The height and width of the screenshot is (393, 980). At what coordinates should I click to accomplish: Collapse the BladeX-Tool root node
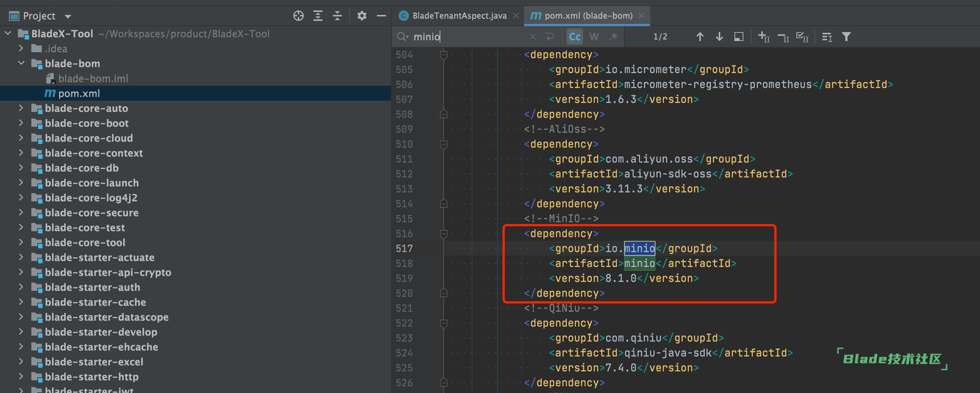click(x=8, y=34)
